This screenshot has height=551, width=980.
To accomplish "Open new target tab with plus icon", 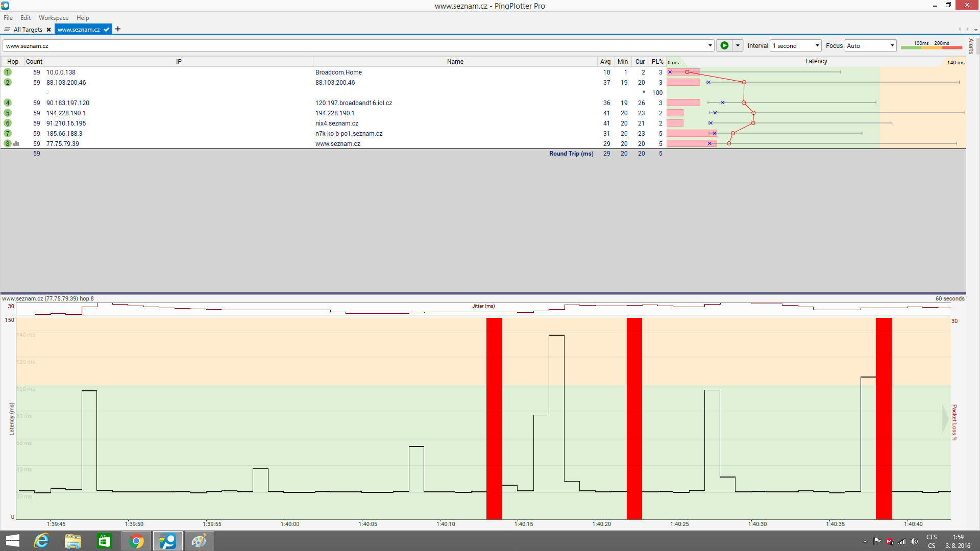I will 118,29.
